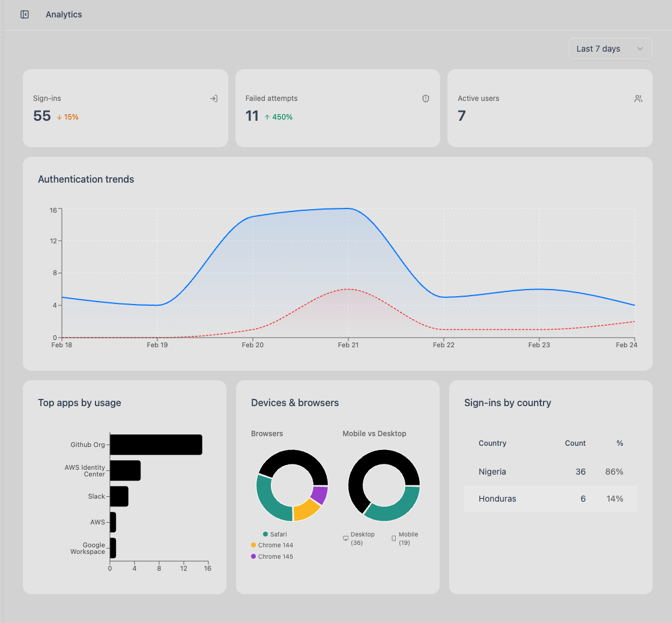Toggle the Chrome 144 legend entry
The image size is (672, 623).
click(x=270, y=545)
